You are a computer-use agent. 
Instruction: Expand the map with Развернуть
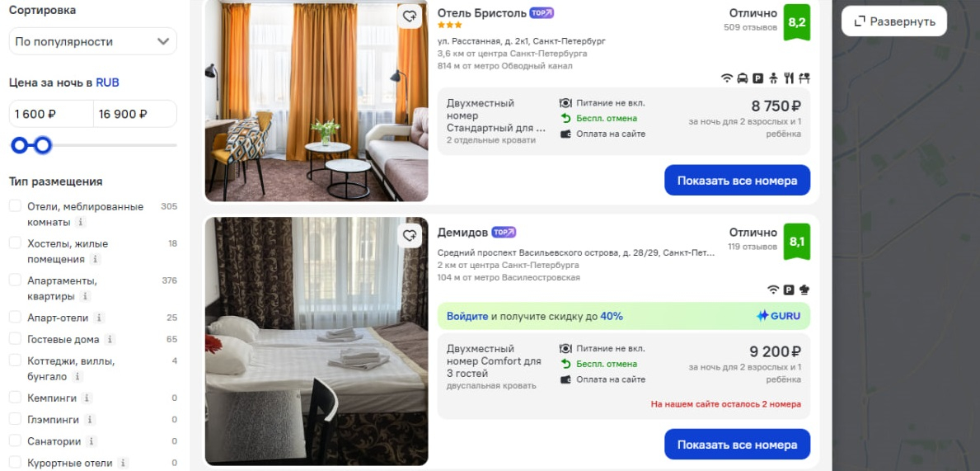pyautogui.click(x=894, y=21)
